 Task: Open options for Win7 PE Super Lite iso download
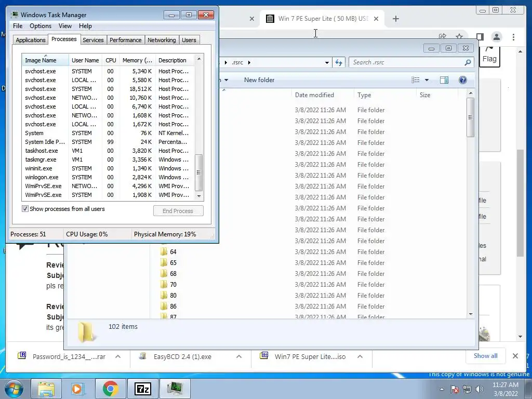click(x=360, y=356)
